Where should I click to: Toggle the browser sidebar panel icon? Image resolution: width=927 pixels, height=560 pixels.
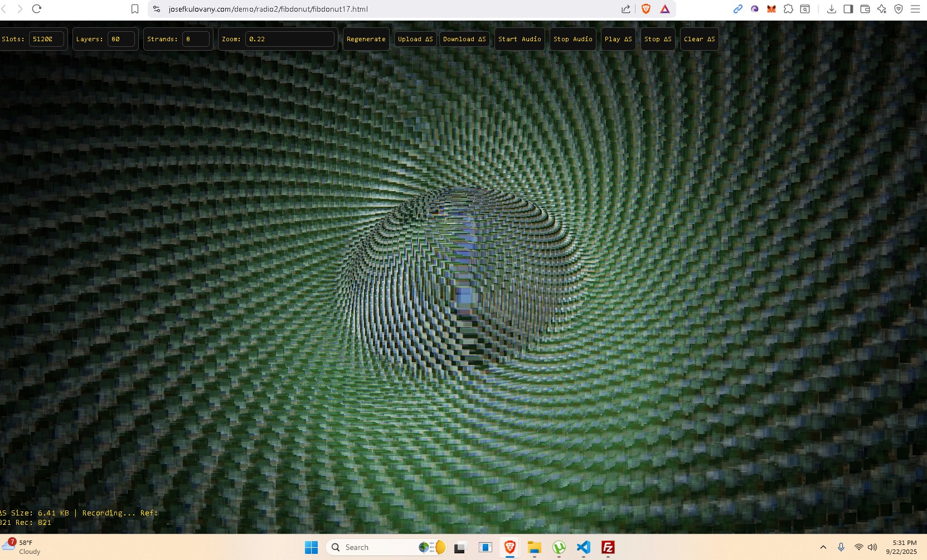[848, 9]
